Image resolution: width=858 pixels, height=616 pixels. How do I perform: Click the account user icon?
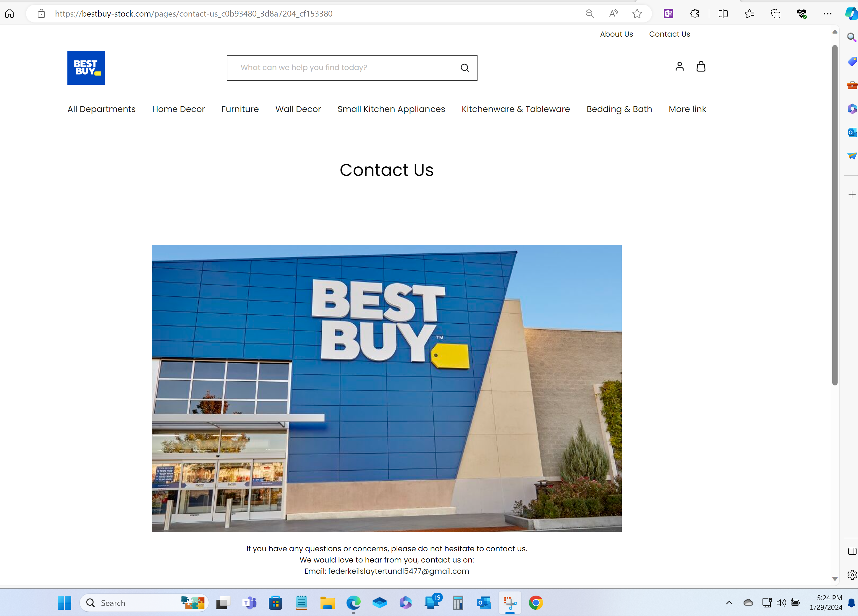679,67
